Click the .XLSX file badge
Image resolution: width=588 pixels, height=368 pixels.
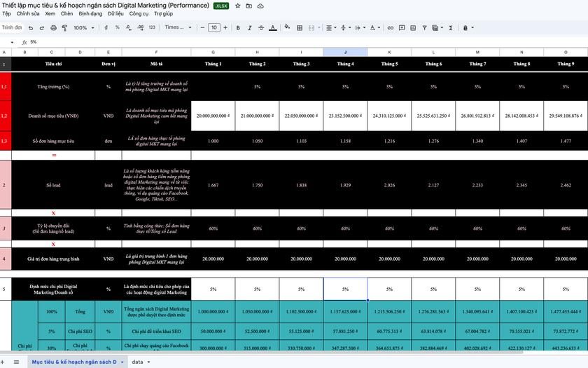(221, 6)
